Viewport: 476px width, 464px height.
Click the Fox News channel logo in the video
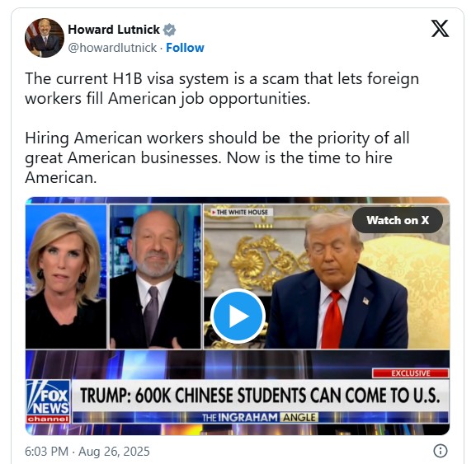[x=49, y=401]
